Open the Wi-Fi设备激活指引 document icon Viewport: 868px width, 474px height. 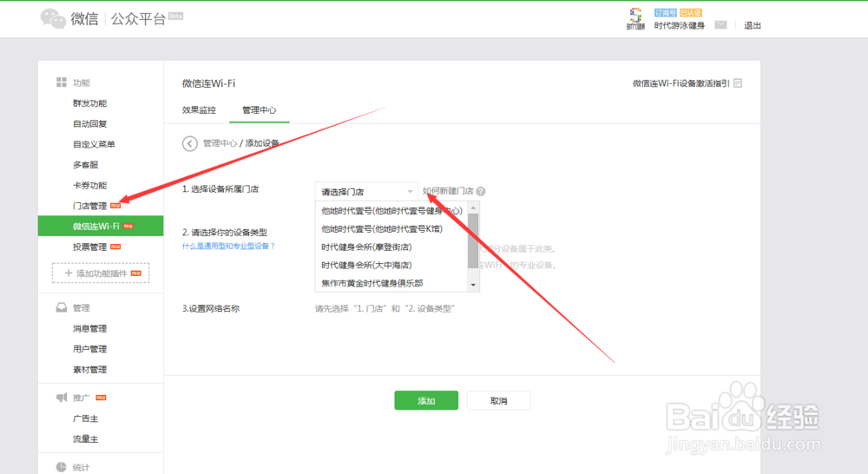click(738, 83)
